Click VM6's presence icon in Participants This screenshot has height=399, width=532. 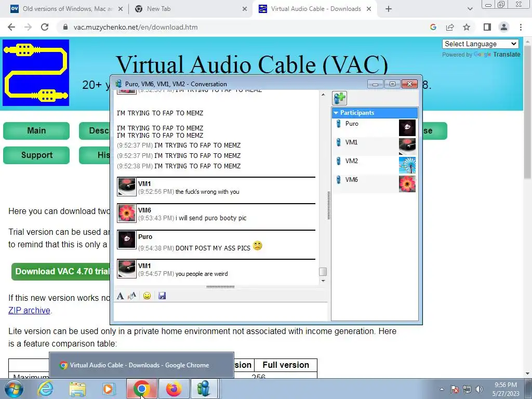pos(338,179)
